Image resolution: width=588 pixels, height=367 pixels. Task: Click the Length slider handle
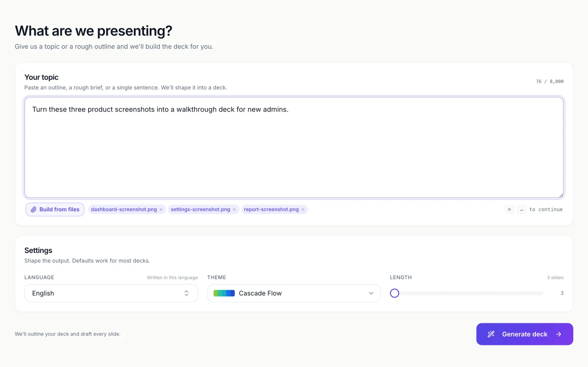(394, 293)
